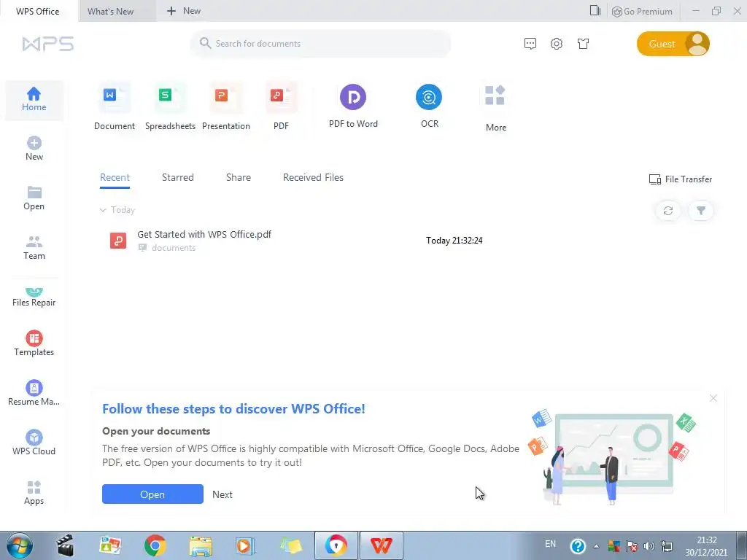Image resolution: width=747 pixels, height=560 pixels.
Task: Click the WPS logo
Action: [48, 44]
